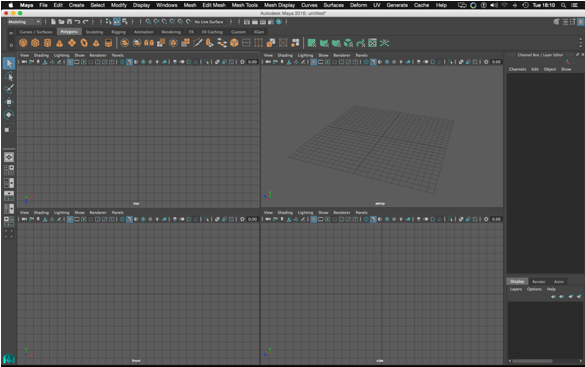Click the New Scene icon
The height and width of the screenshot is (367, 585).
click(53, 22)
